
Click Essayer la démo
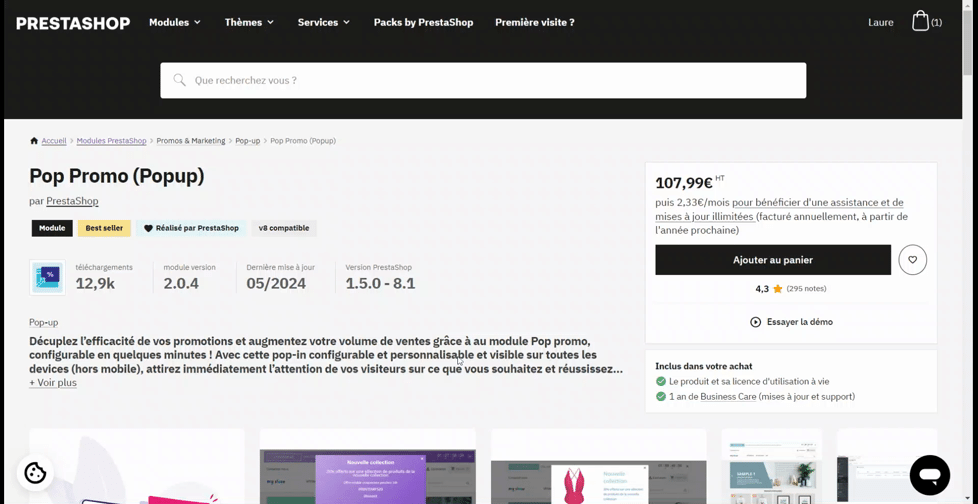pyautogui.click(x=800, y=322)
